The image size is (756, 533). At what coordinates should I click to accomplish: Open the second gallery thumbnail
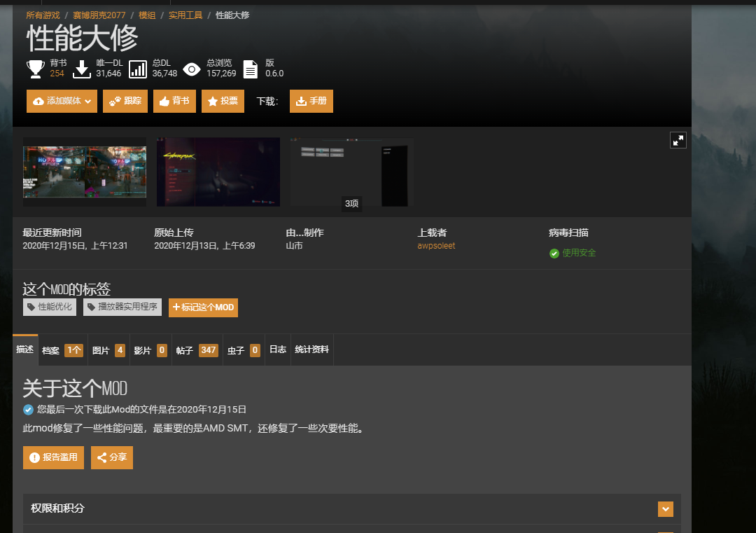point(218,172)
